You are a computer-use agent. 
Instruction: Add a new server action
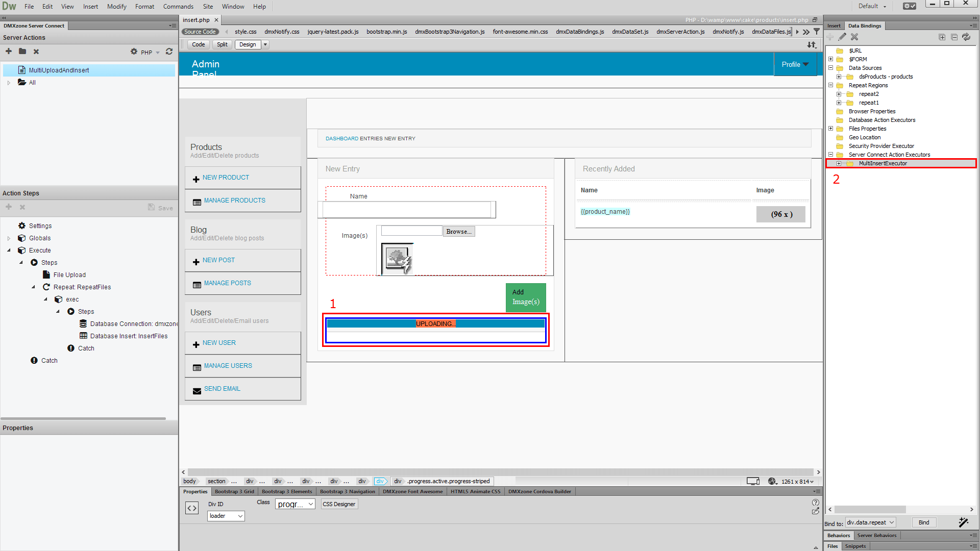[x=9, y=52]
